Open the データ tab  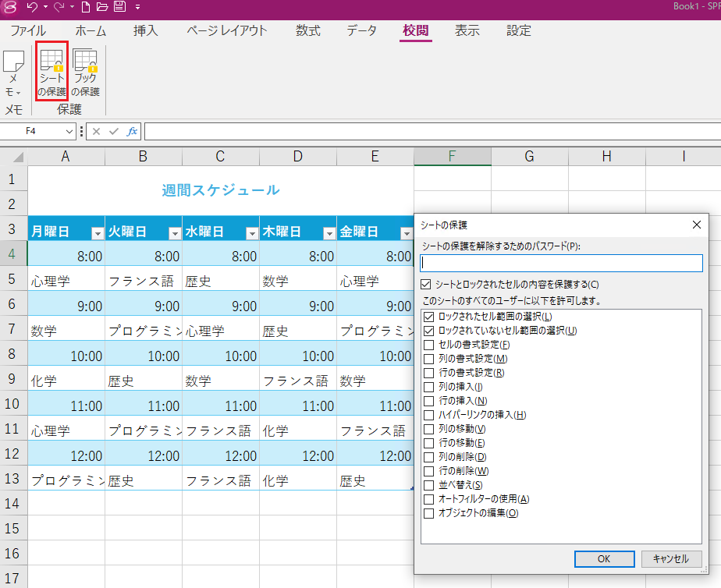pyautogui.click(x=361, y=30)
